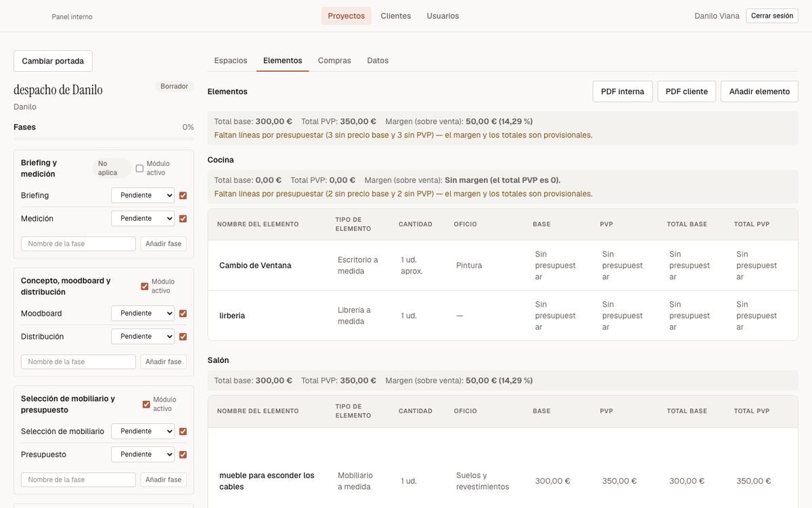Viewport: 812px width, 508px height.
Task: Click Cerrar sesión button
Action: coord(772,16)
